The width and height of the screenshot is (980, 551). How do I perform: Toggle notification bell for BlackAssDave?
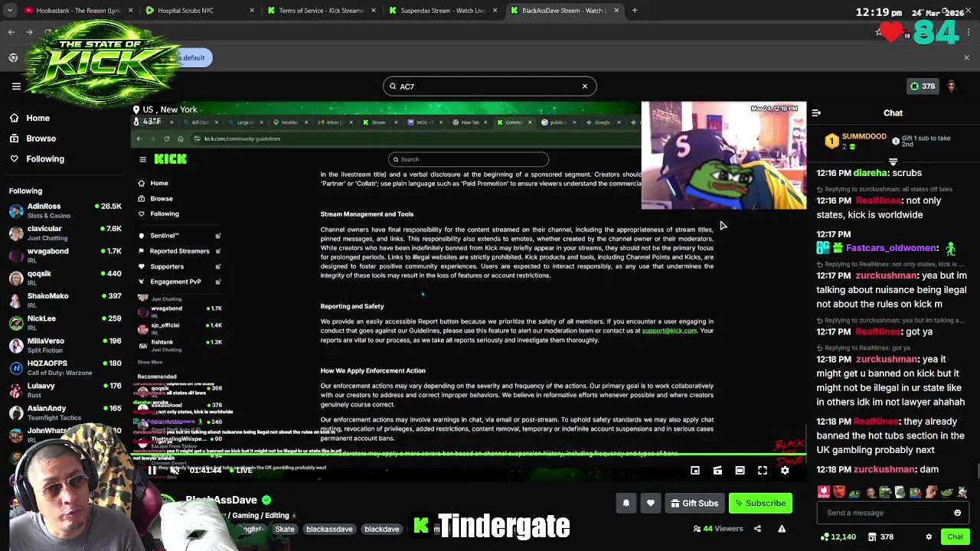626,503
